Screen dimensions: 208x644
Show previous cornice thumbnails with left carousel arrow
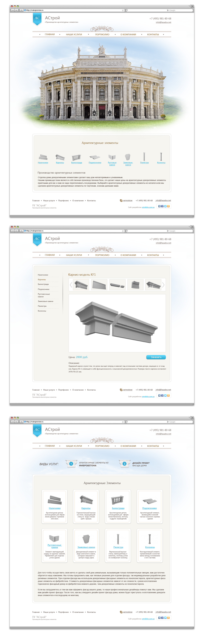coord(71,285)
